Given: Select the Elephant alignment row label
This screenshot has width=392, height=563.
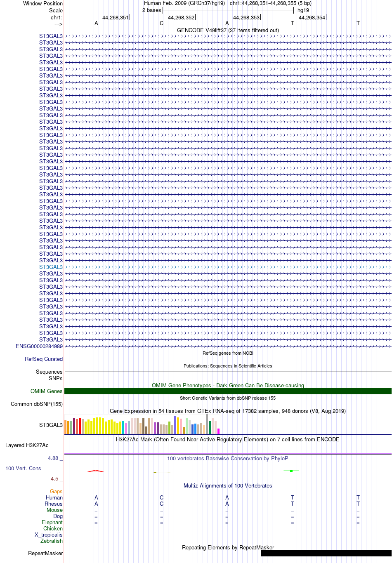Looking at the screenshot, I should pyautogui.click(x=52, y=522).
